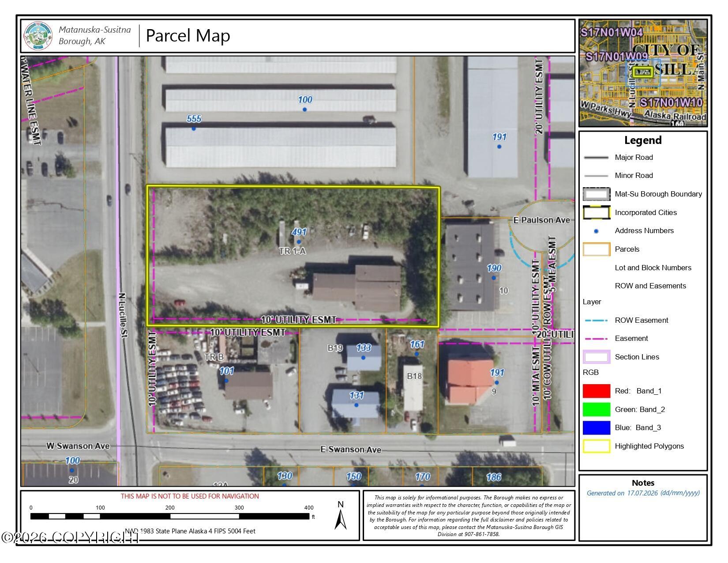The image size is (728, 563).
Task: Click the Incorporated Cities legend symbol
Action: pyautogui.click(x=597, y=213)
